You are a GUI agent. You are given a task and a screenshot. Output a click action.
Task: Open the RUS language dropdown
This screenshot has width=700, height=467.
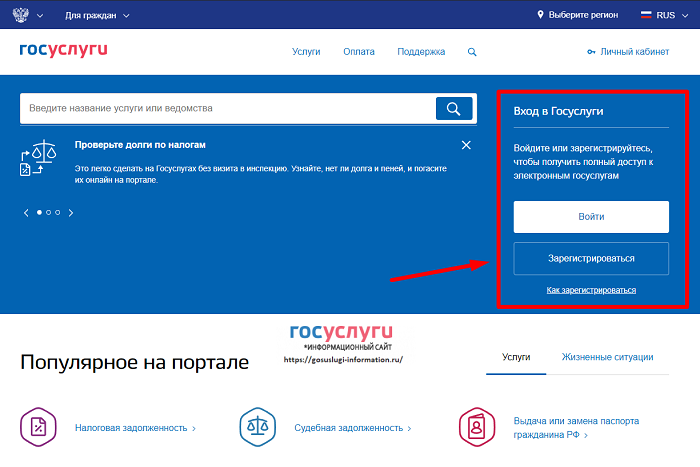(665, 15)
